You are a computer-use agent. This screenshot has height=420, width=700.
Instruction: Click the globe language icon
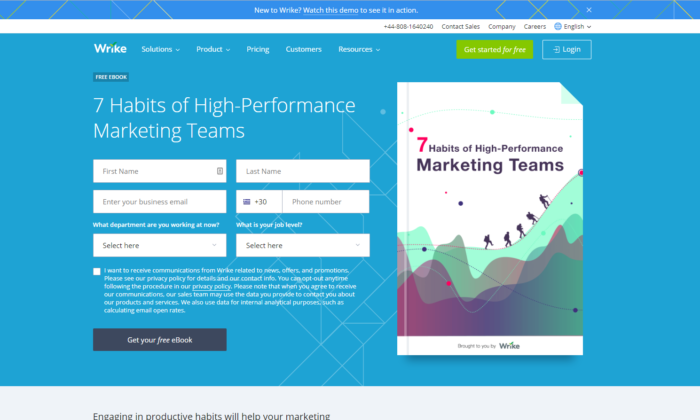click(x=556, y=26)
